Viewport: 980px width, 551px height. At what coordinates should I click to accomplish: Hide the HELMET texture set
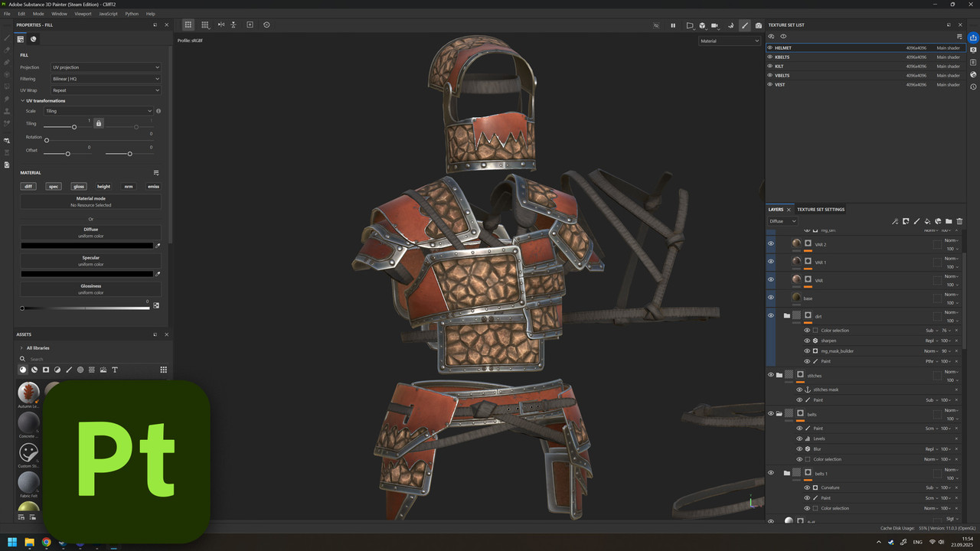[x=770, y=47]
